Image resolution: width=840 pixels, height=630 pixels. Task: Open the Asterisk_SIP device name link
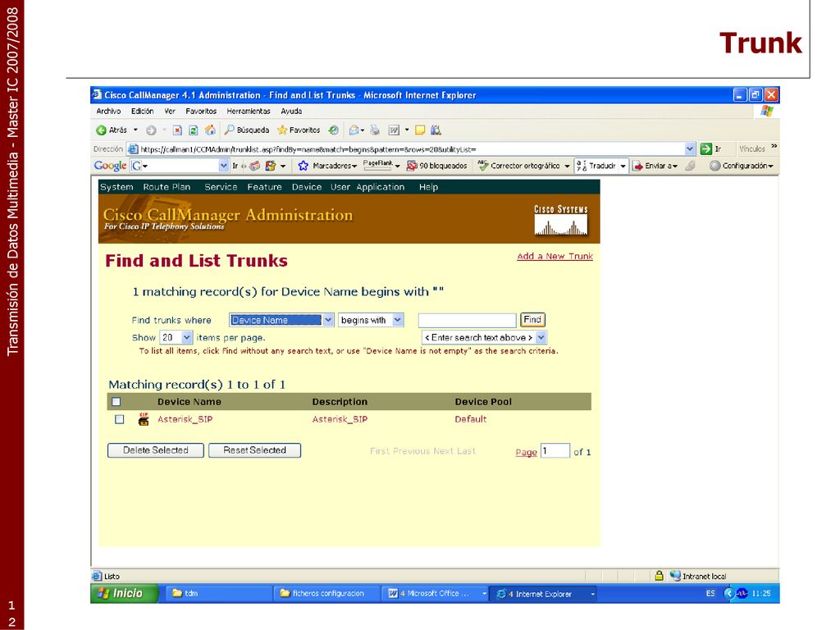pyautogui.click(x=185, y=419)
